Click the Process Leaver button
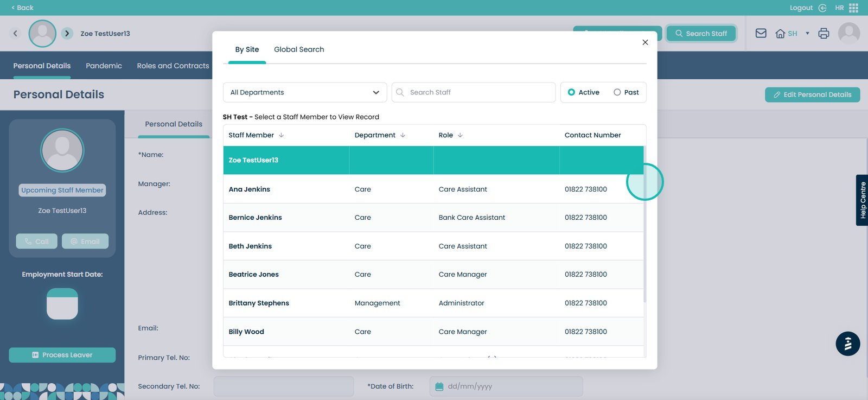 [62, 355]
